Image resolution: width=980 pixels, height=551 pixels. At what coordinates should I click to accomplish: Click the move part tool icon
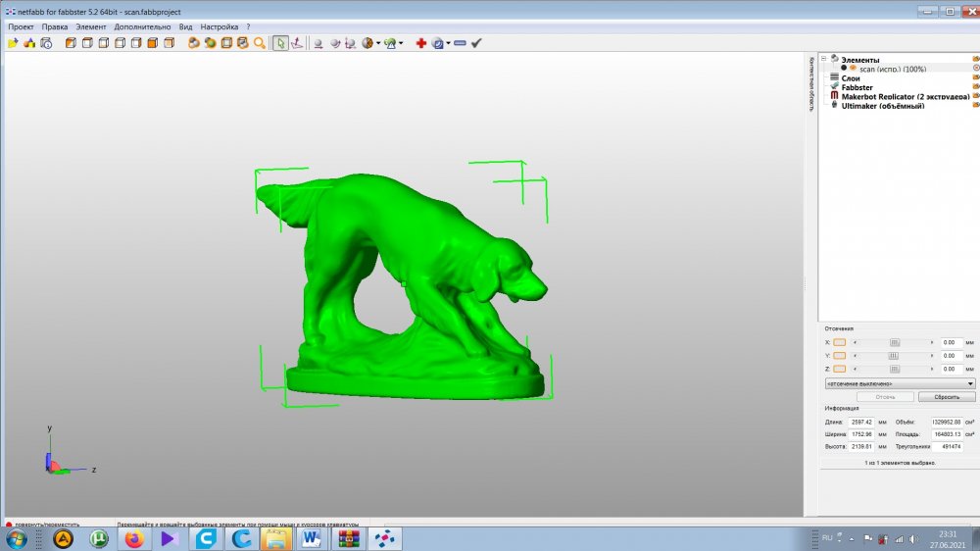(x=318, y=43)
